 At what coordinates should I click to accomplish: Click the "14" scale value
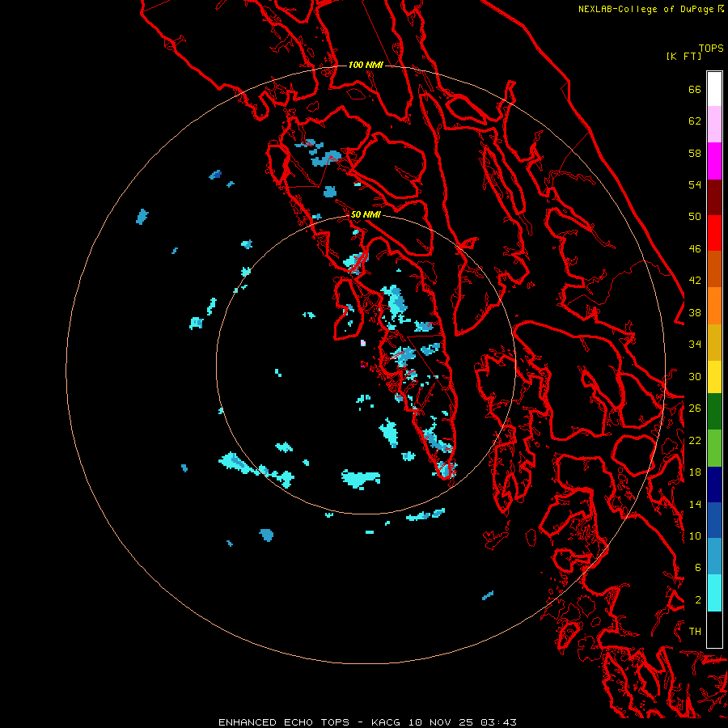coord(695,504)
